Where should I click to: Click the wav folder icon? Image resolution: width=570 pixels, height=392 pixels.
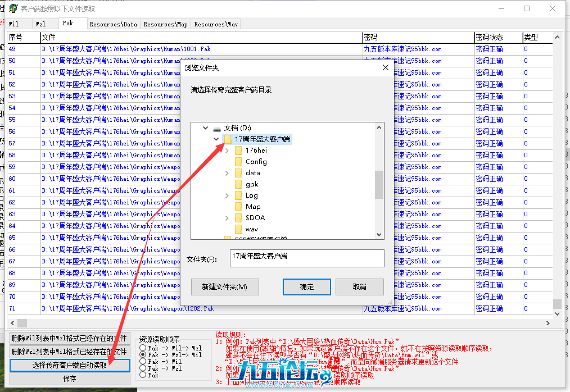coord(238,229)
